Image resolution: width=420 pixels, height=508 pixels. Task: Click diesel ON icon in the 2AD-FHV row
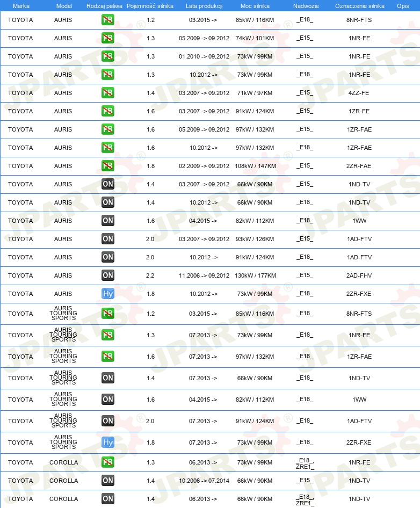click(108, 275)
